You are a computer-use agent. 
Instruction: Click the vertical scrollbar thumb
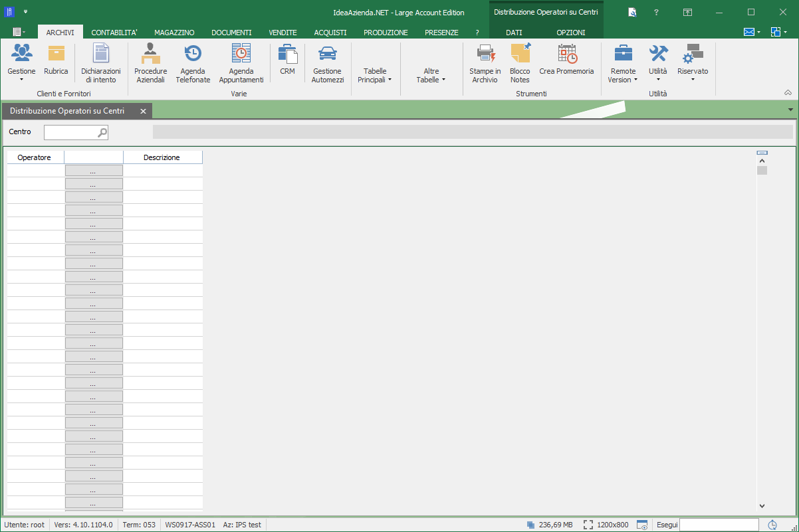pos(762,171)
